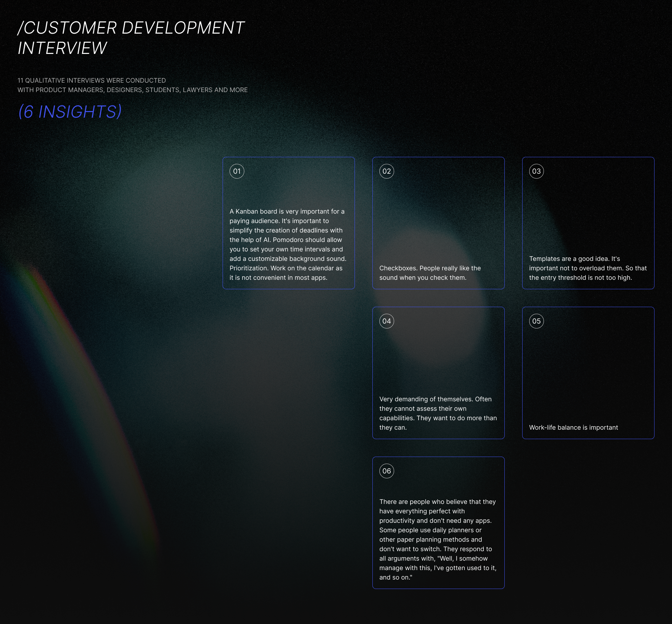
Task: Click empty area inside card 02
Action: 438,217
